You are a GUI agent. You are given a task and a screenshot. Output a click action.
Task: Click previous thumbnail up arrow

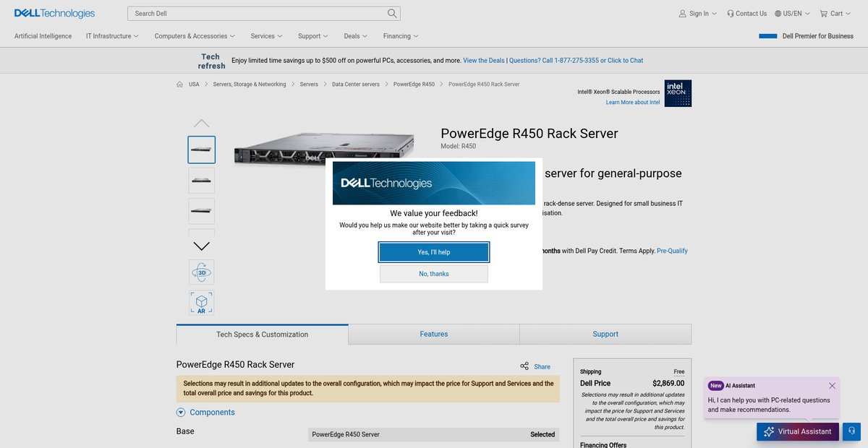pos(202,124)
